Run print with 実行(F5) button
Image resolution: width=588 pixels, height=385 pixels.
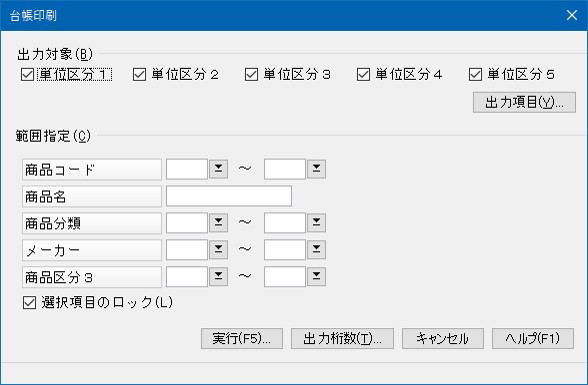click(x=242, y=339)
